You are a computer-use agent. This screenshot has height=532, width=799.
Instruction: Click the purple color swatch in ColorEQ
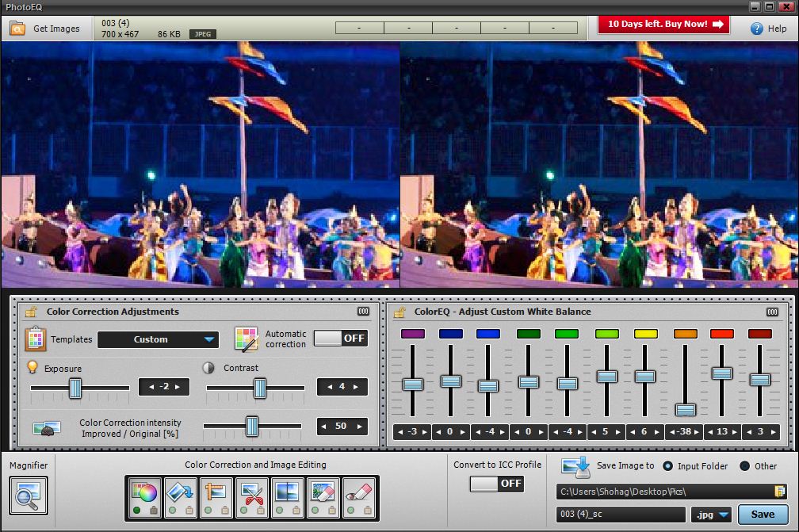pyautogui.click(x=412, y=334)
